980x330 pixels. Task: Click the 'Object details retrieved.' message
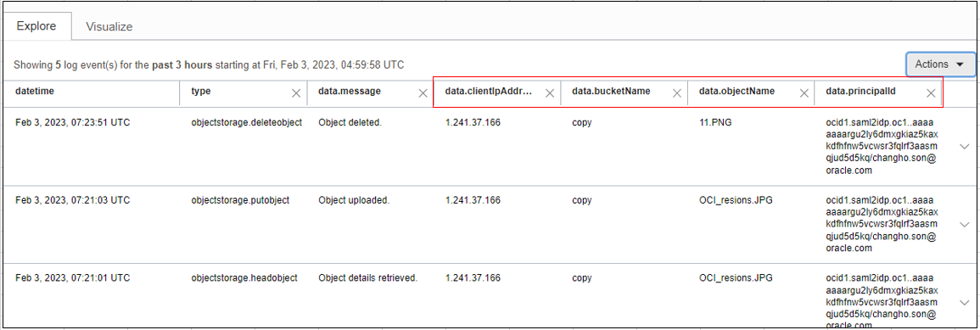coord(367,278)
